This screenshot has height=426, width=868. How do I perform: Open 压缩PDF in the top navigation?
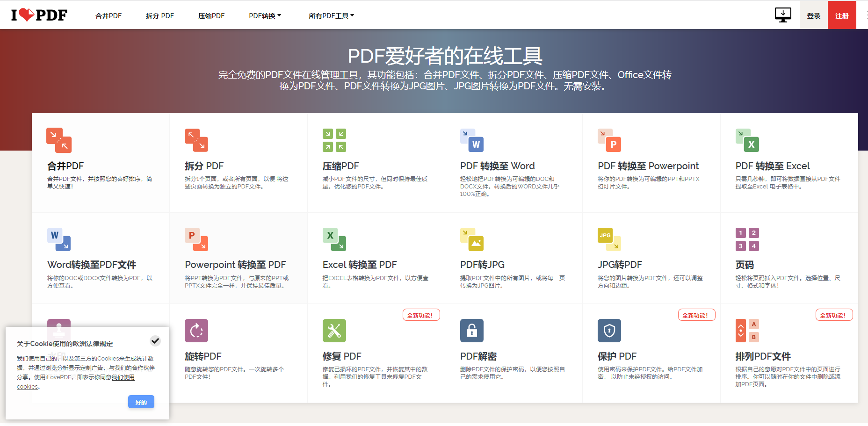point(211,15)
